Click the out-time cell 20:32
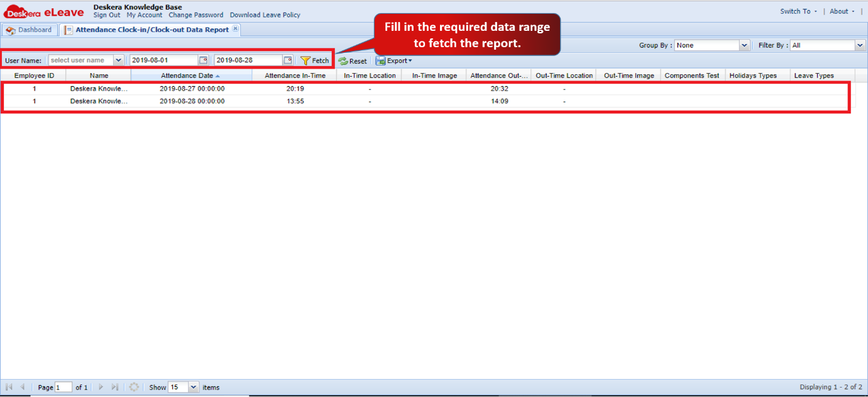The width and height of the screenshot is (868, 397). 499,89
